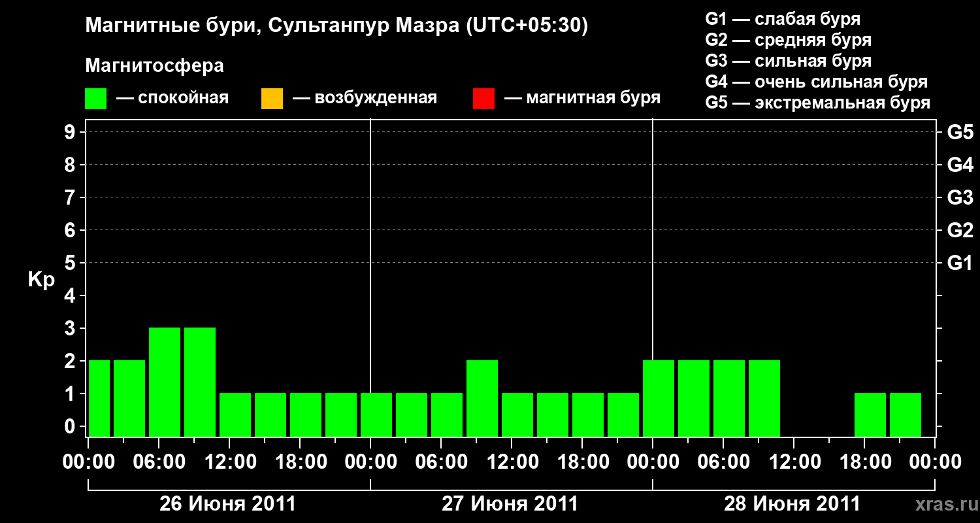The image size is (980, 523).
Task: Click the 'Магнитосфера' legend heading
Action: [x=155, y=66]
